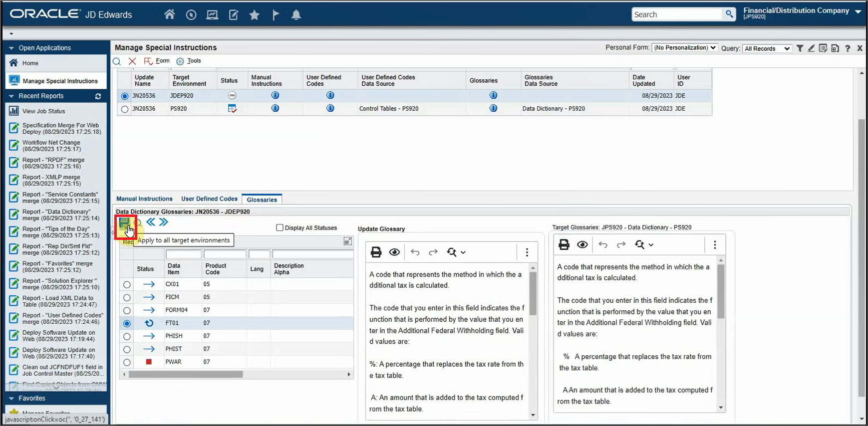Click Manual Instructions info icon for JDEP920
Screen dimensions: 868x426
(x=275, y=95)
